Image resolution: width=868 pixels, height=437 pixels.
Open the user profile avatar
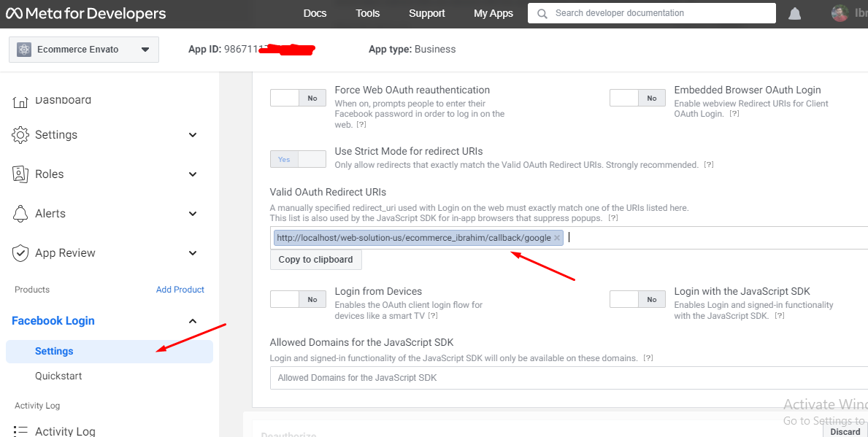pyautogui.click(x=840, y=14)
